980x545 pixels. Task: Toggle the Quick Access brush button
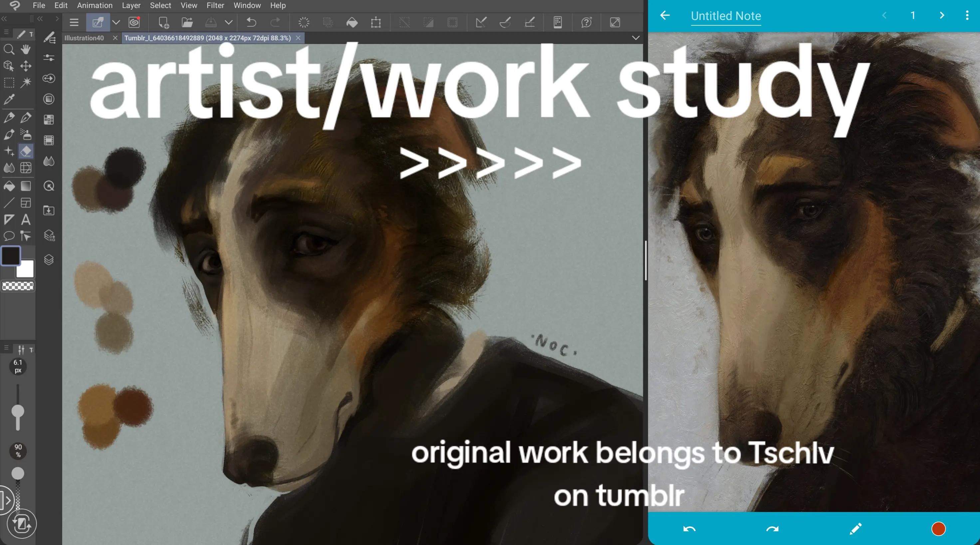98,22
